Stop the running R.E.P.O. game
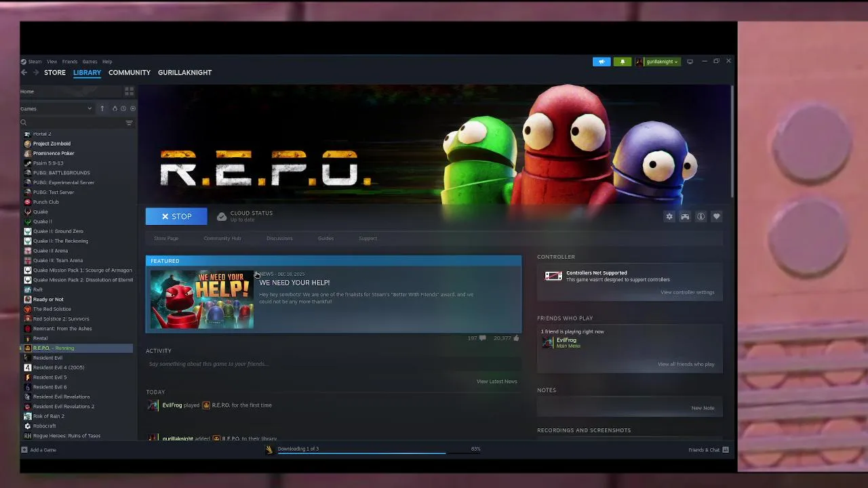This screenshot has width=868, height=488. tap(176, 216)
